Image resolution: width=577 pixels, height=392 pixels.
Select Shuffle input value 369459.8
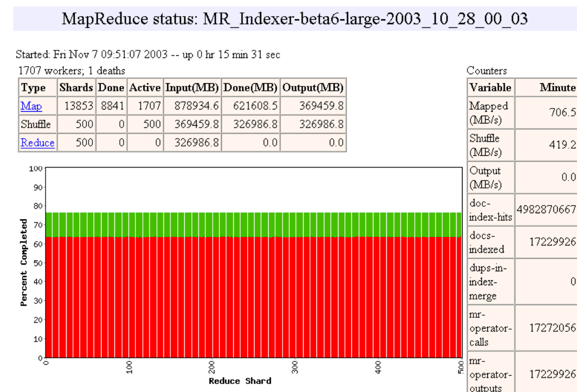pos(197,124)
